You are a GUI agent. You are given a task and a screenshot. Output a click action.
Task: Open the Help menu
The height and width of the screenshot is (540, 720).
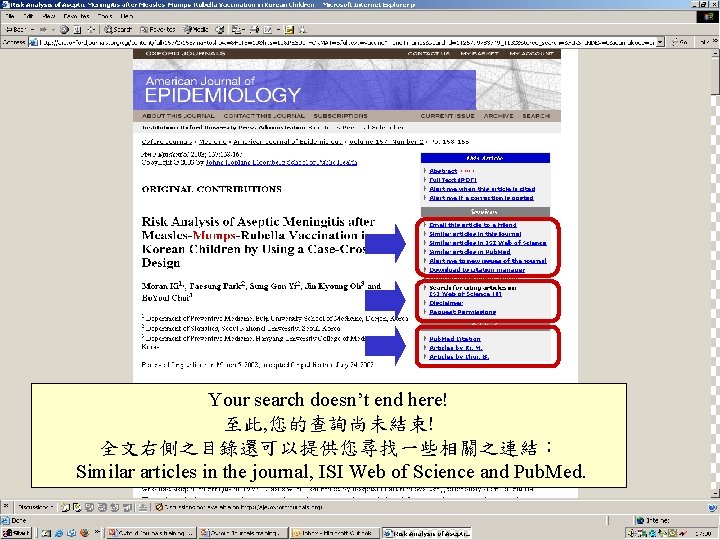pos(126,16)
